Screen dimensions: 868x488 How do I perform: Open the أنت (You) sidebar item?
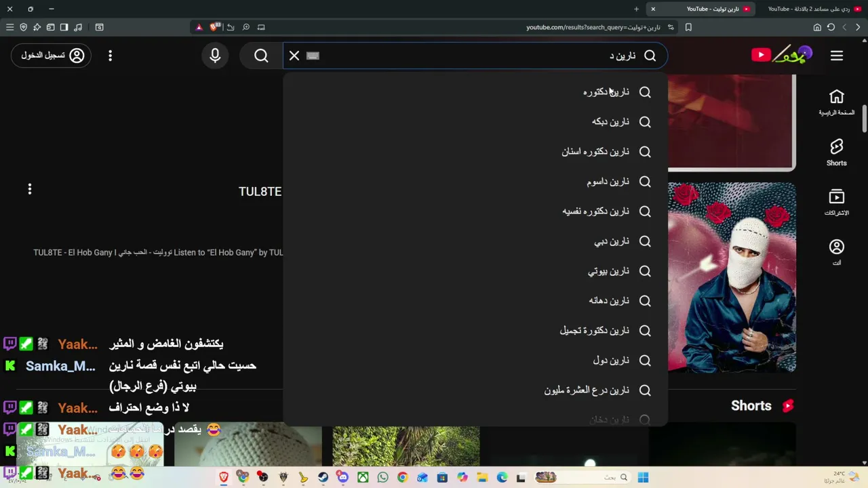(x=837, y=252)
